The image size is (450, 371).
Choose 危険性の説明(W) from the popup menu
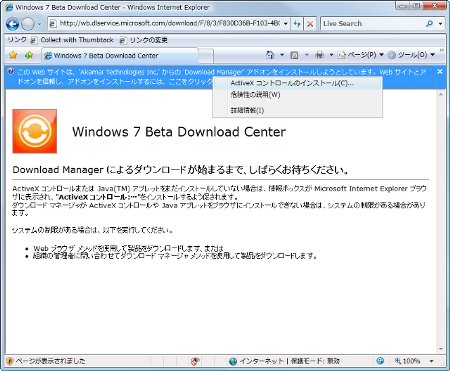(297, 95)
